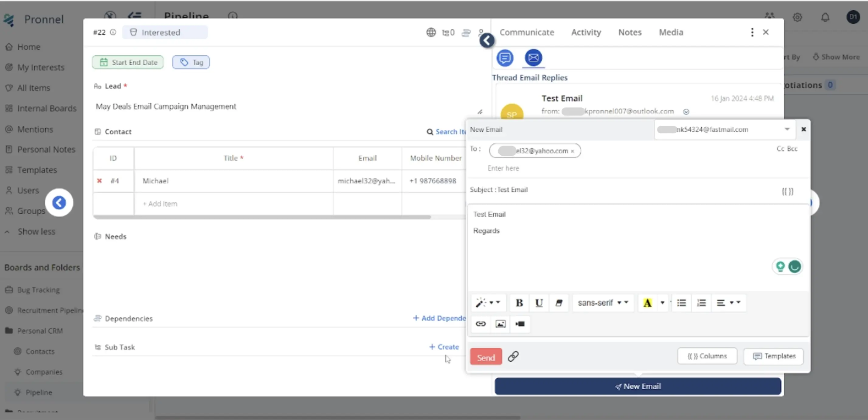Click the Contact table horizontal scrollbar
868x420 pixels.
[262, 217]
